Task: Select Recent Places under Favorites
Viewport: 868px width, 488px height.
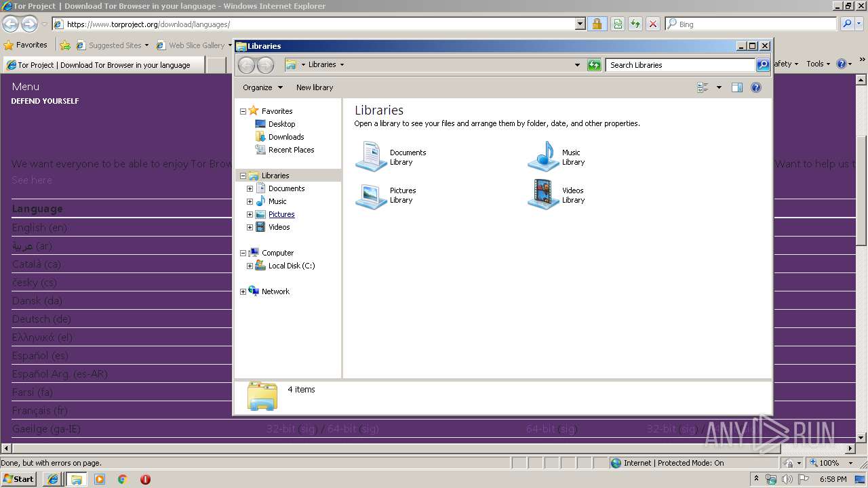Action: click(x=291, y=150)
